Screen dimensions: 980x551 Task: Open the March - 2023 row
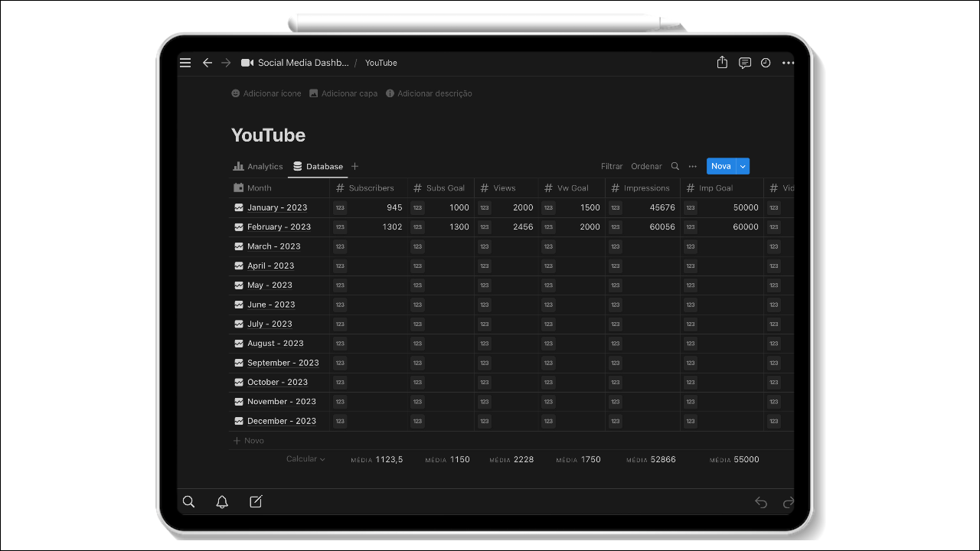[273, 246]
